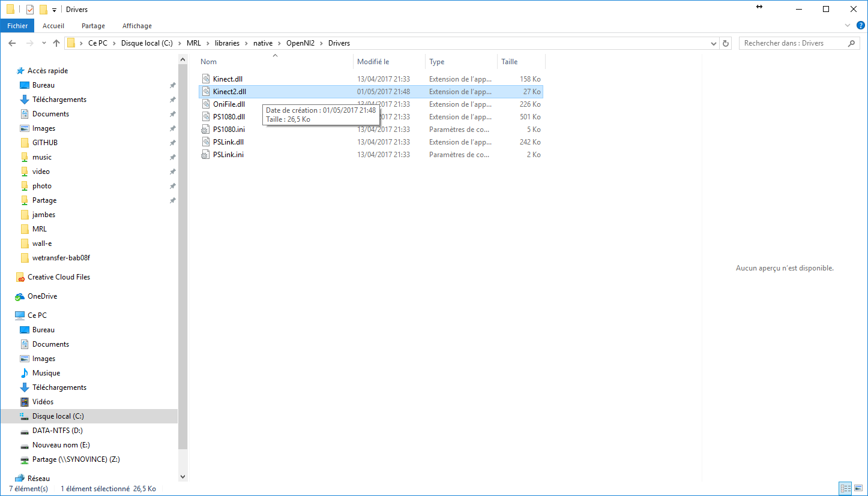Open the Fichier menu tab
Image resolution: width=868 pixels, height=496 pixels.
click(x=17, y=26)
